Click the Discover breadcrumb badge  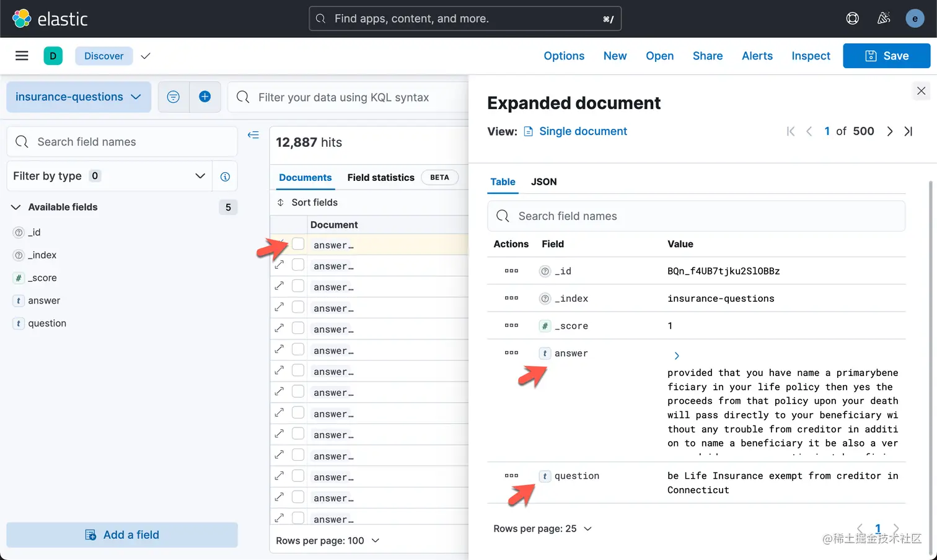coord(104,56)
